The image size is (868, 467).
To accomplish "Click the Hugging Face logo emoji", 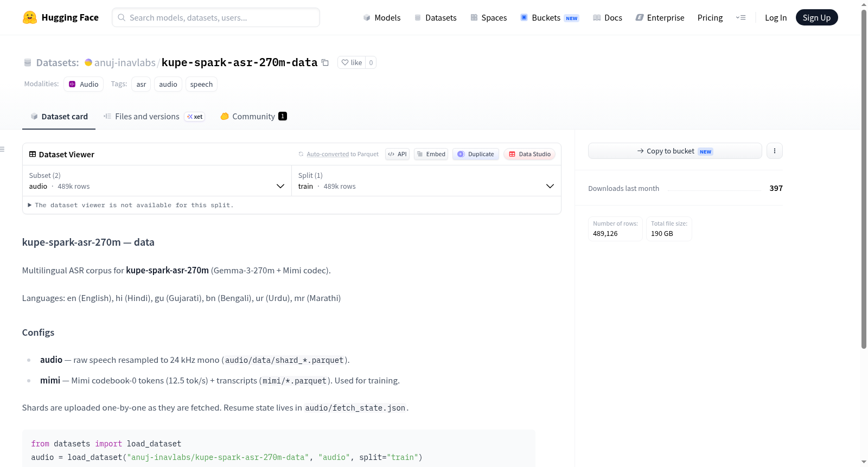I will (x=30, y=17).
